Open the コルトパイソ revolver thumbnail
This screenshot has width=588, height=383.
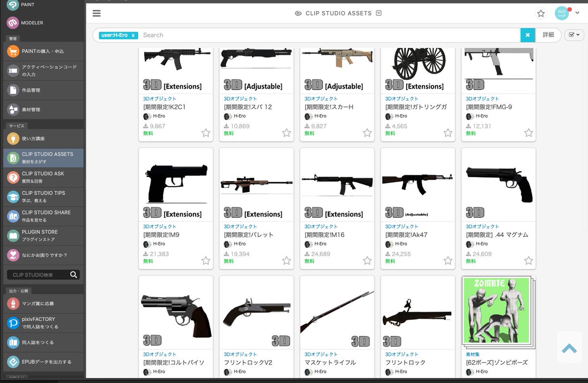pos(176,312)
